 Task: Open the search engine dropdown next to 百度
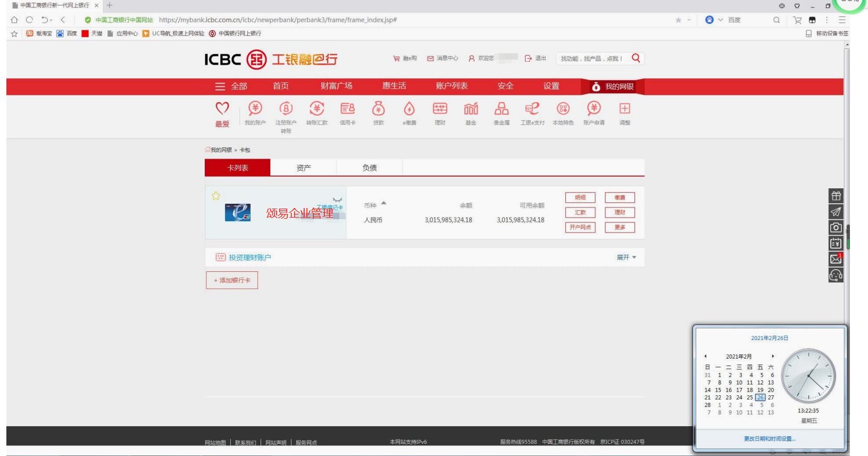721,20
